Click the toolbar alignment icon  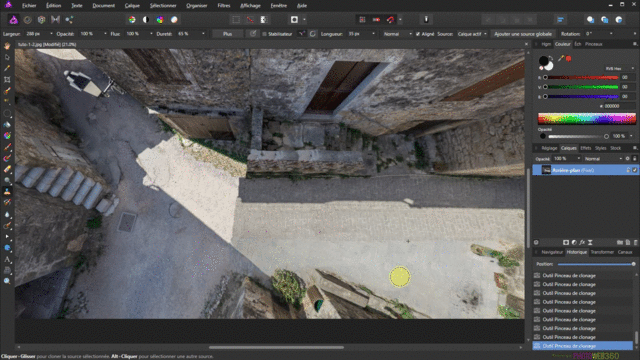tap(560, 20)
